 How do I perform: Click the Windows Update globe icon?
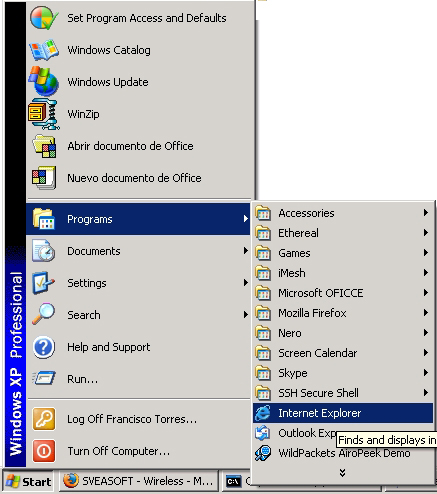[44, 82]
